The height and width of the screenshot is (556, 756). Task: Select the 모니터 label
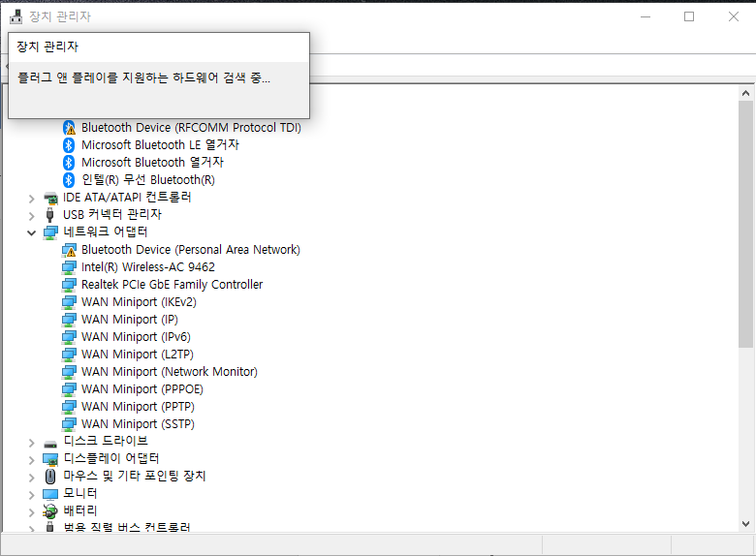[80, 493]
